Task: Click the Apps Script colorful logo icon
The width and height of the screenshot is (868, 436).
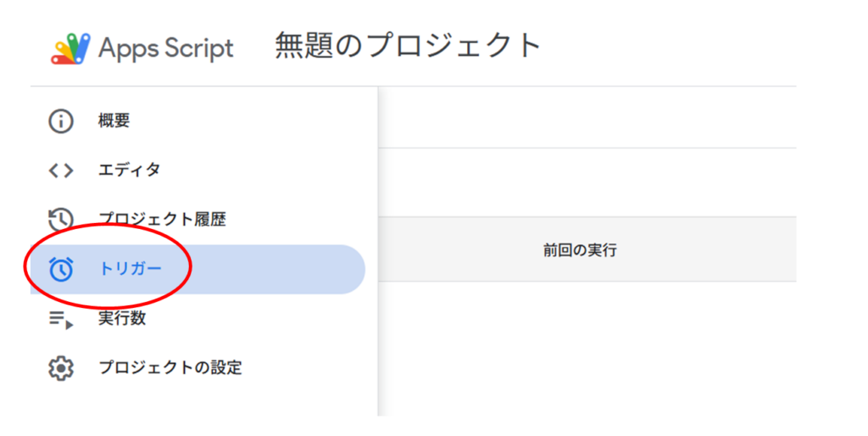Action: [70, 48]
